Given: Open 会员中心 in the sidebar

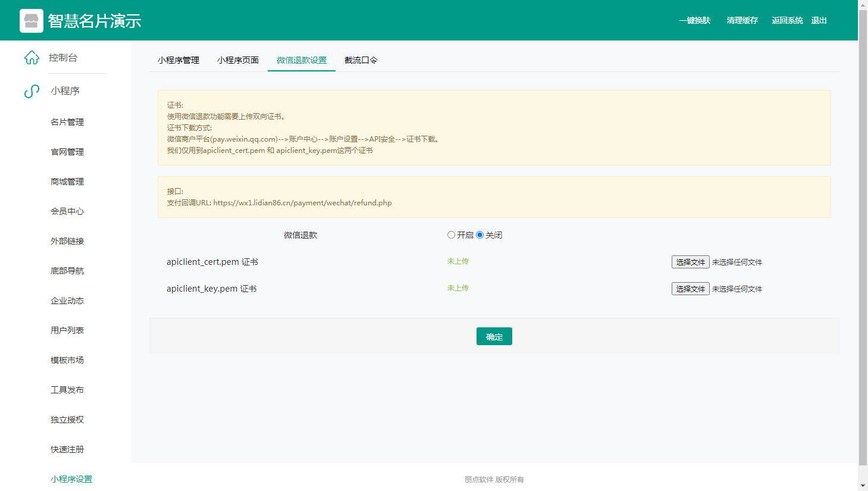Looking at the screenshot, I should [x=67, y=211].
